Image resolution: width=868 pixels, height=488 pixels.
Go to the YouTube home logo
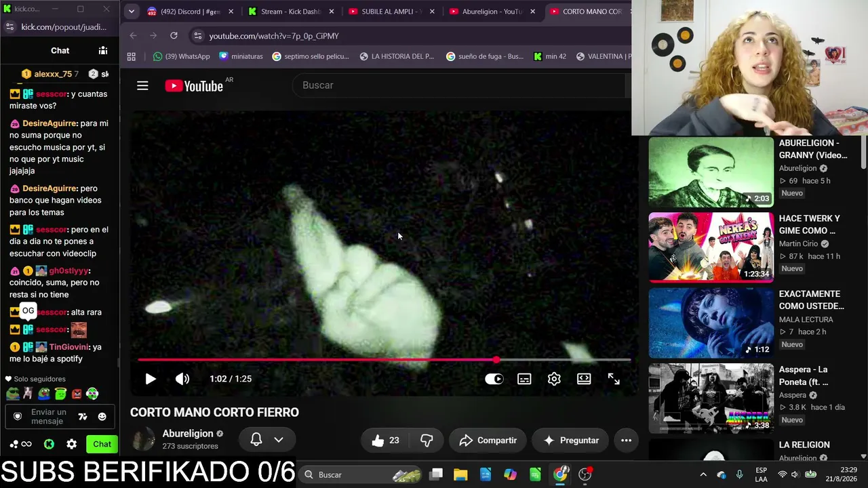[x=194, y=86]
